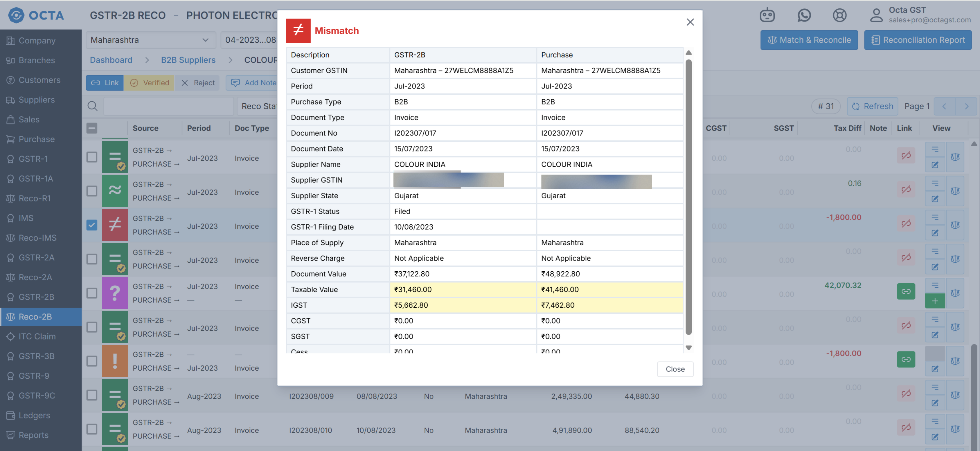Open the 04-2023 period range selector

click(250, 40)
